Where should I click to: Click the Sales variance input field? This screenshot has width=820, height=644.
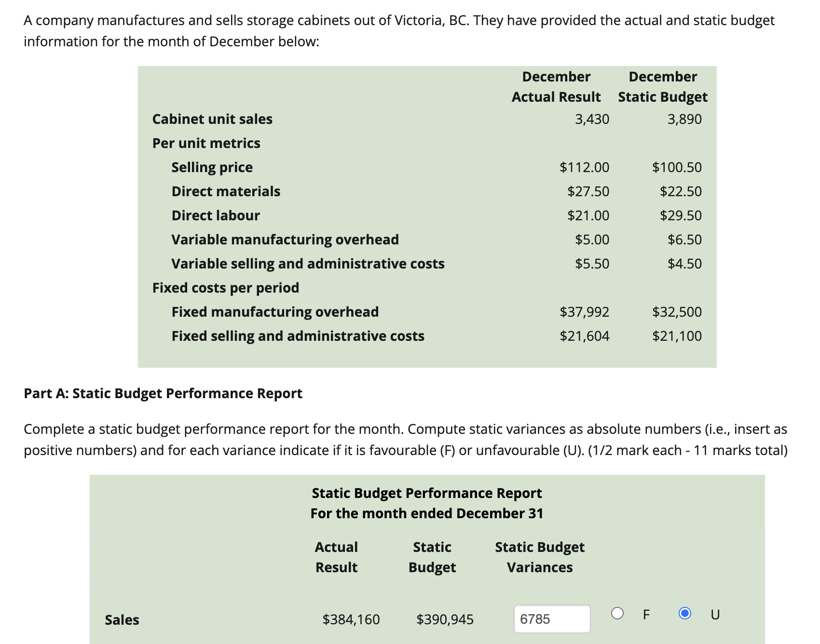[552, 619]
